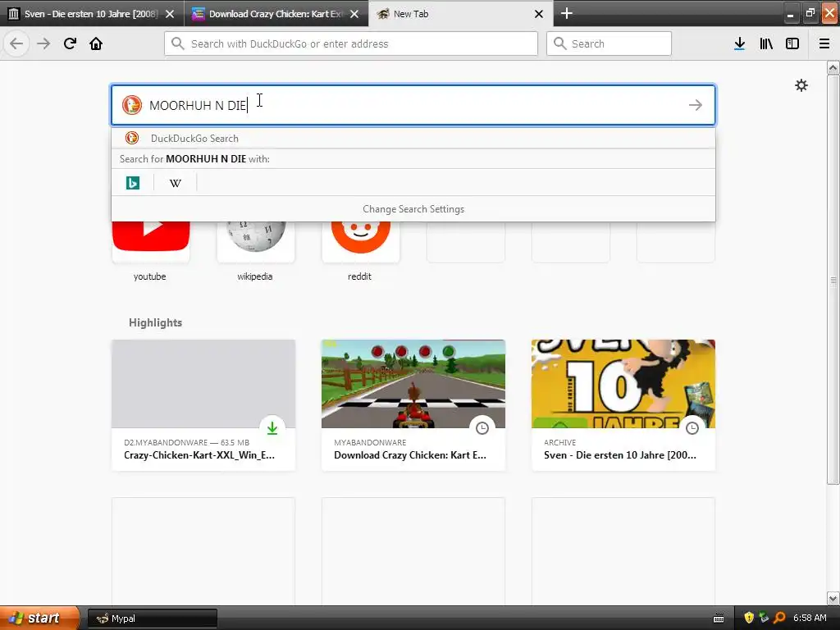The height and width of the screenshot is (630, 840).
Task: Open Sven - Die ersten 10 Jahre highlight
Action: [623, 405]
